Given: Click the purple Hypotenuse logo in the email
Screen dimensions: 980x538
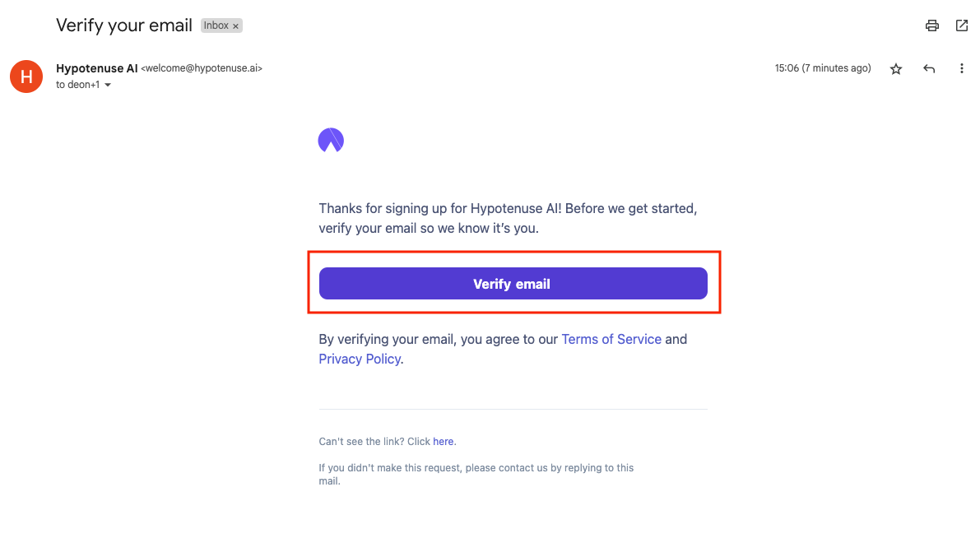Looking at the screenshot, I should 331,141.
